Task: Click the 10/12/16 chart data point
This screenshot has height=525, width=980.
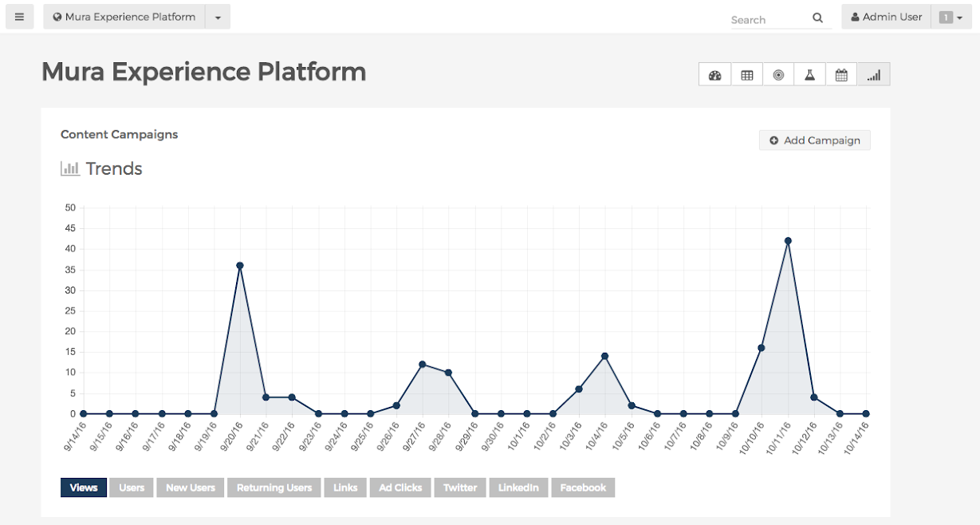Action: pos(814,397)
